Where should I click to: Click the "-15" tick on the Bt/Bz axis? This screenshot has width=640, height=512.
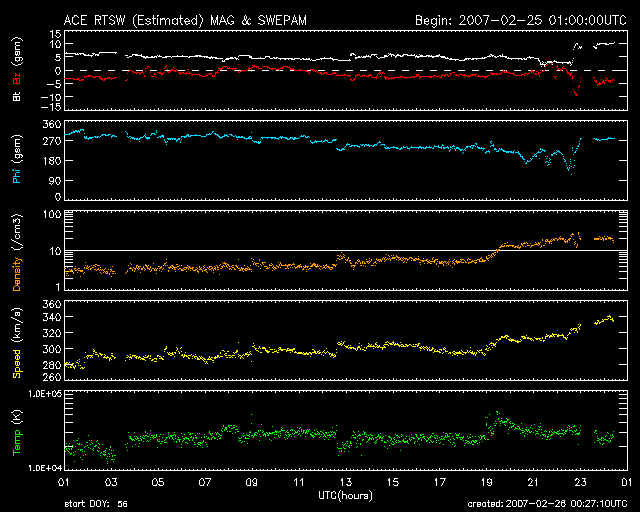click(51, 107)
